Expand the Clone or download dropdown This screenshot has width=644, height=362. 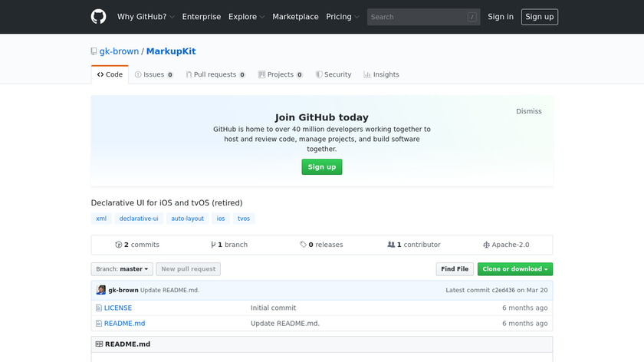click(514, 269)
